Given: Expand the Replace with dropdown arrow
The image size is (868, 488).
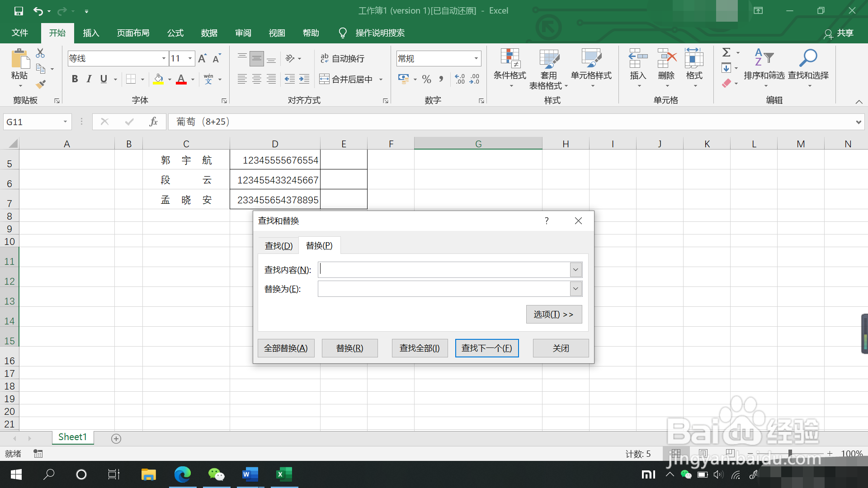Looking at the screenshot, I should pyautogui.click(x=576, y=289).
